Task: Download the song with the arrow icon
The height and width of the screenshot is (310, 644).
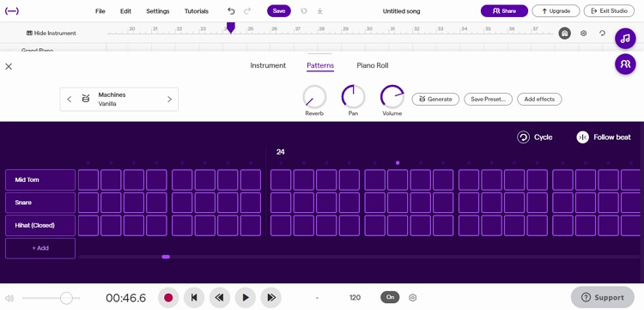Action: pyautogui.click(x=320, y=11)
